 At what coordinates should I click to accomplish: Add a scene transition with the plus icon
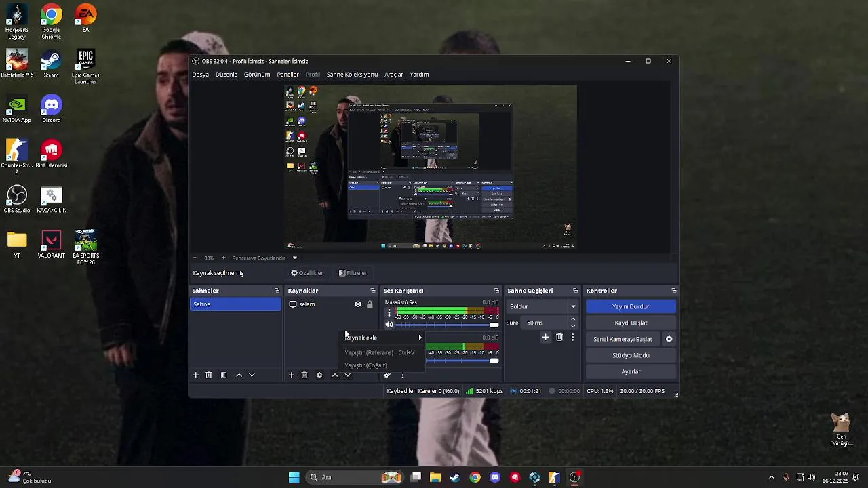[x=545, y=337]
